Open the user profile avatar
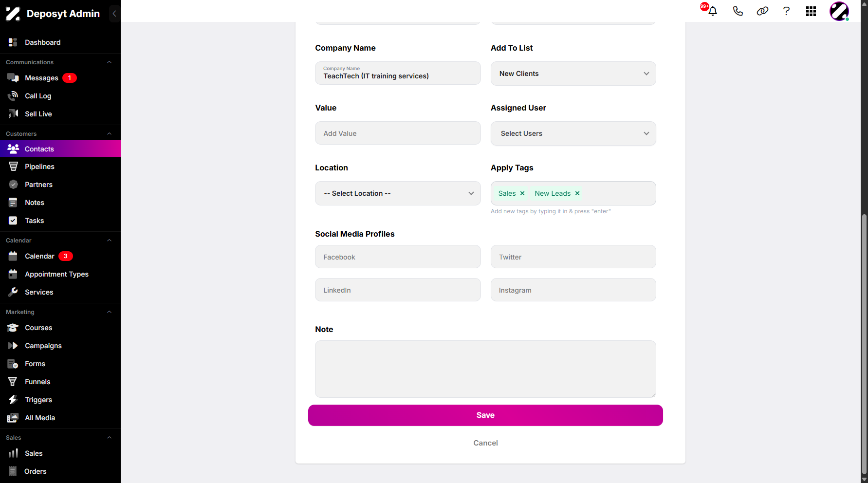The image size is (868, 483). coord(839,11)
